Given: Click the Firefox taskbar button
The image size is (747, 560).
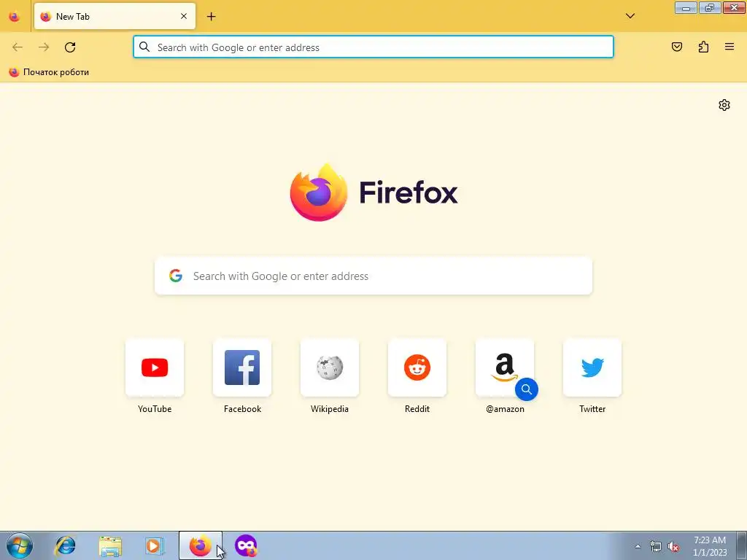Looking at the screenshot, I should pyautogui.click(x=201, y=545).
